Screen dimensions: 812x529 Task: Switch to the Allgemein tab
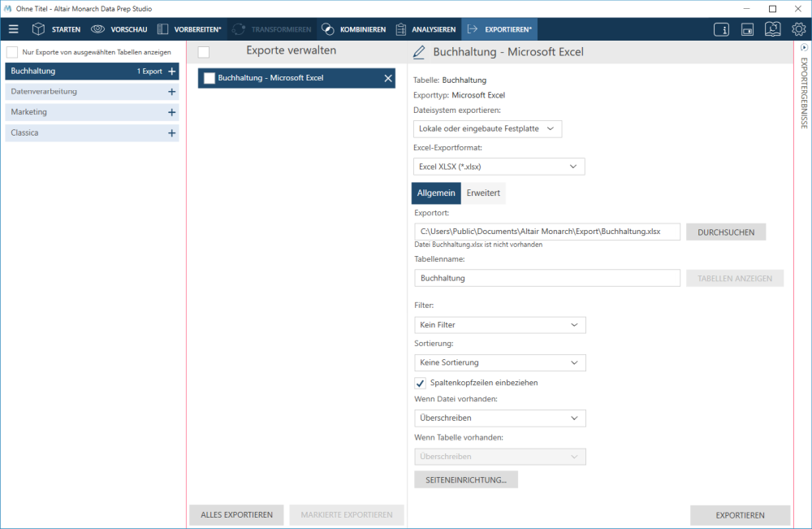(x=436, y=193)
